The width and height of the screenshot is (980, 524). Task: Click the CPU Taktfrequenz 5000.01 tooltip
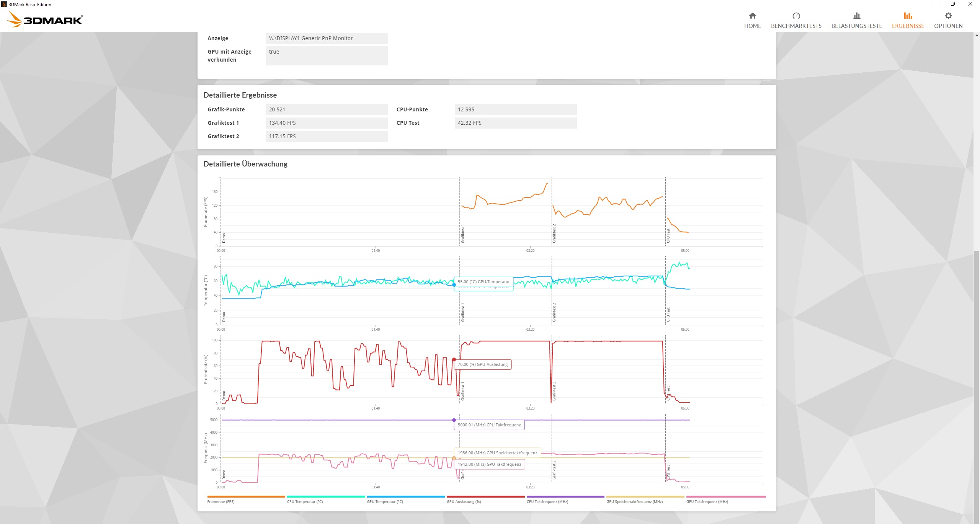(489, 425)
